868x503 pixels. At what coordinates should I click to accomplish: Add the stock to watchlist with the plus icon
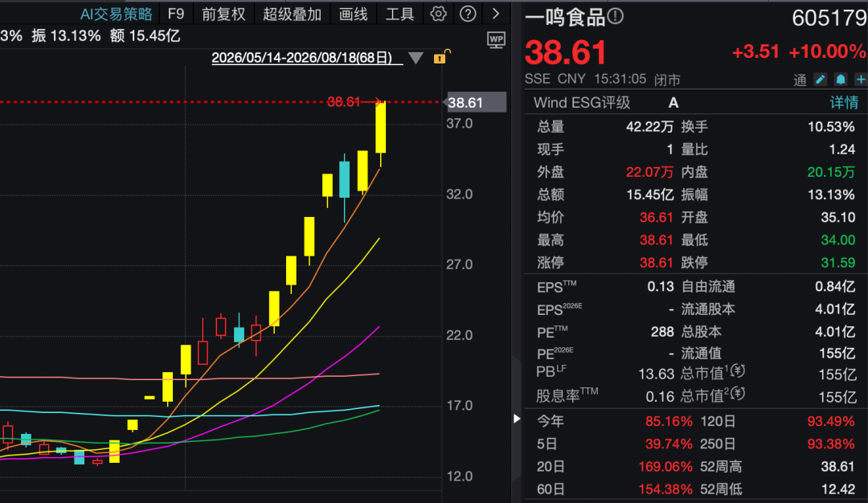pos(860,80)
